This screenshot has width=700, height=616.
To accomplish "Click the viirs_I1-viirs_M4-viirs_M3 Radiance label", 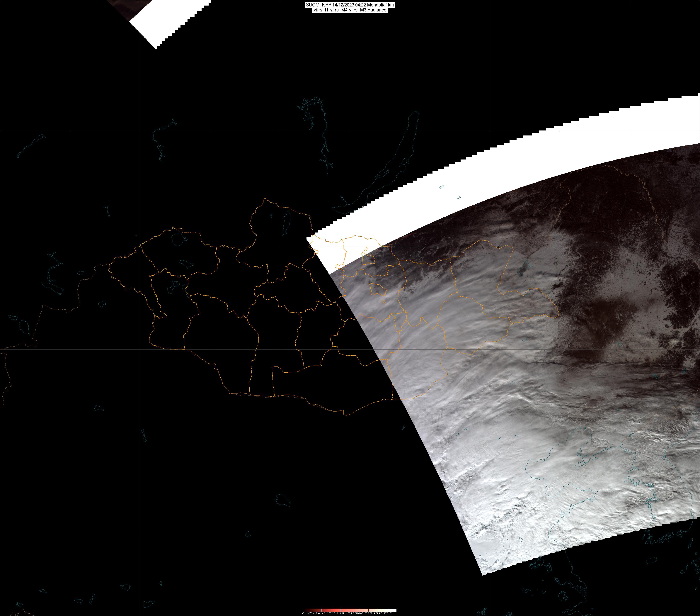I will pos(350,10).
